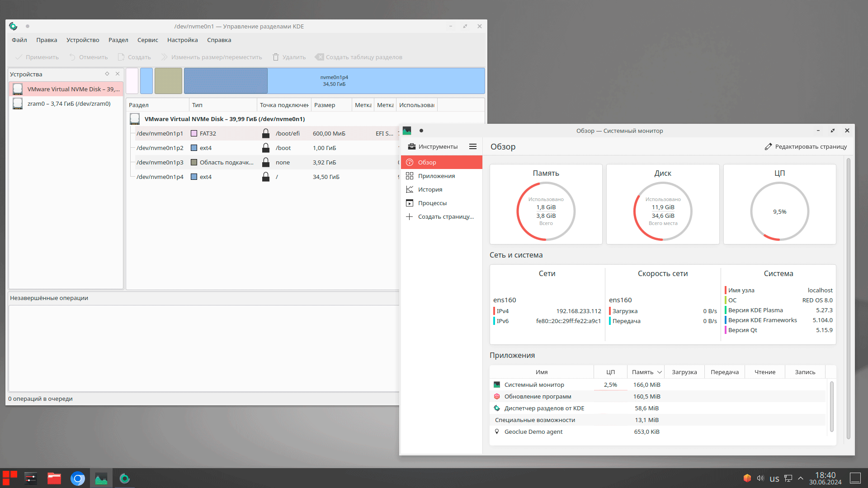Select the tan swap partition block in the disk graph
Image resolution: width=868 pixels, height=488 pixels.
pyautogui.click(x=168, y=81)
